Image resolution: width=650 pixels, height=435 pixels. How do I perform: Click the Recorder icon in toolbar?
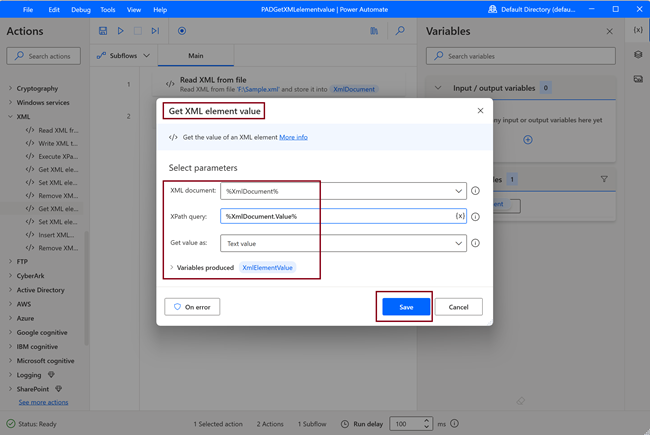click(x=182, y=31)
